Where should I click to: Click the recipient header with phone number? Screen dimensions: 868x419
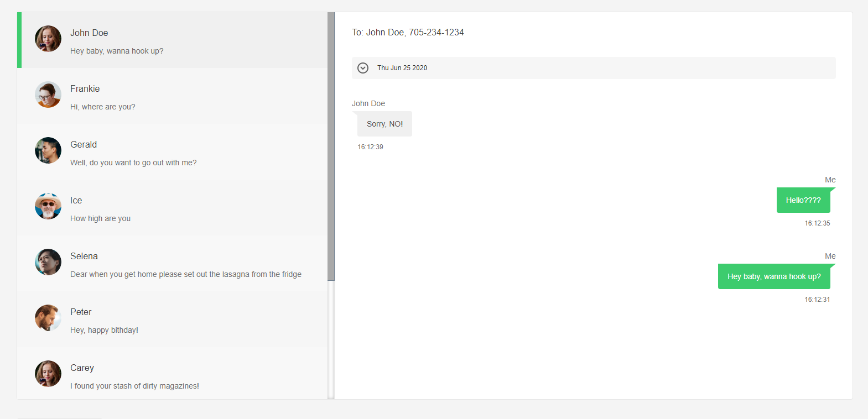pos(408,33)
